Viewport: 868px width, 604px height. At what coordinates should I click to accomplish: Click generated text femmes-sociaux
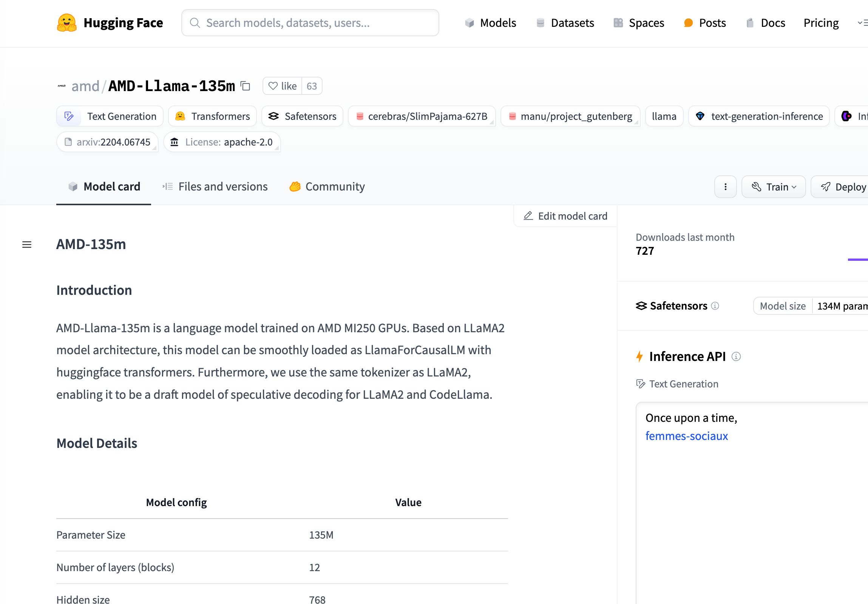(687, 436)
